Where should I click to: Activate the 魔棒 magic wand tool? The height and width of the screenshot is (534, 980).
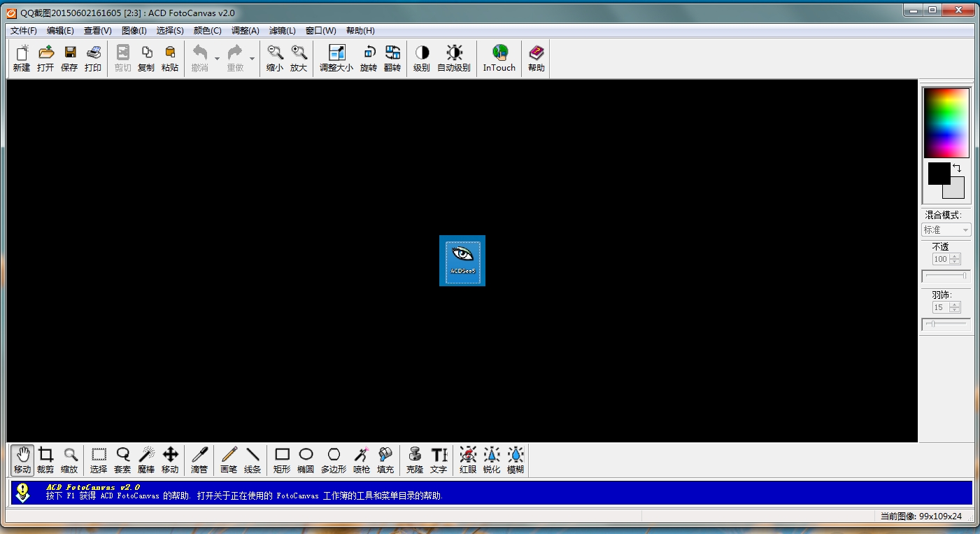tap(146, 461)
